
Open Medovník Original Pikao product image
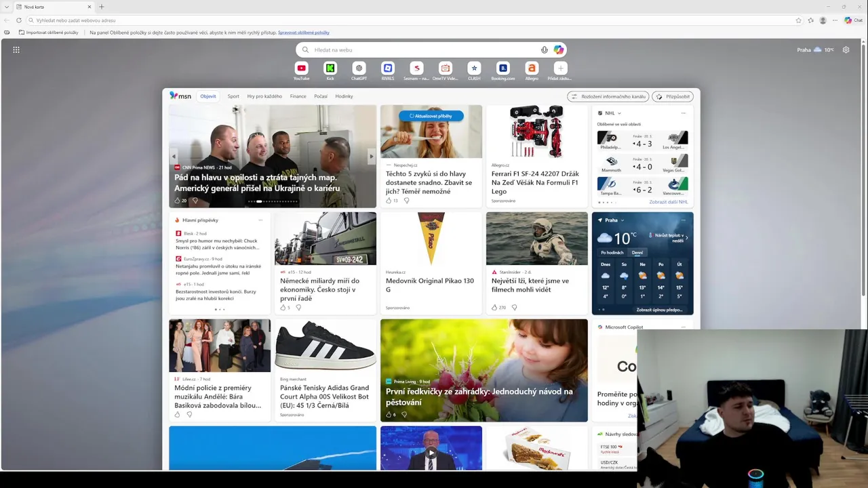[431, 239]
